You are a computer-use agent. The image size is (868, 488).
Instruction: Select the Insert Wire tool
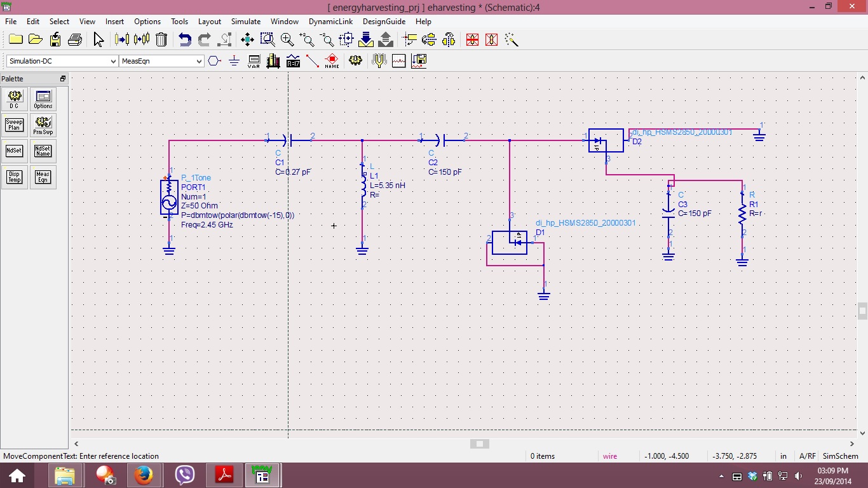pyautogui.click(x=312, y=61)
